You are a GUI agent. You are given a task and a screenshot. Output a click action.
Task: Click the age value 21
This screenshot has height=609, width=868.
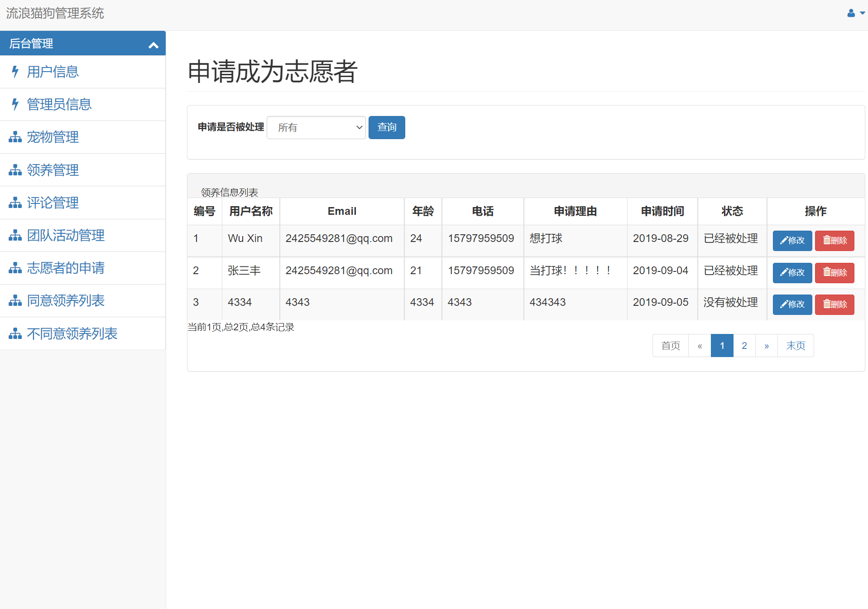click(416, 271)
